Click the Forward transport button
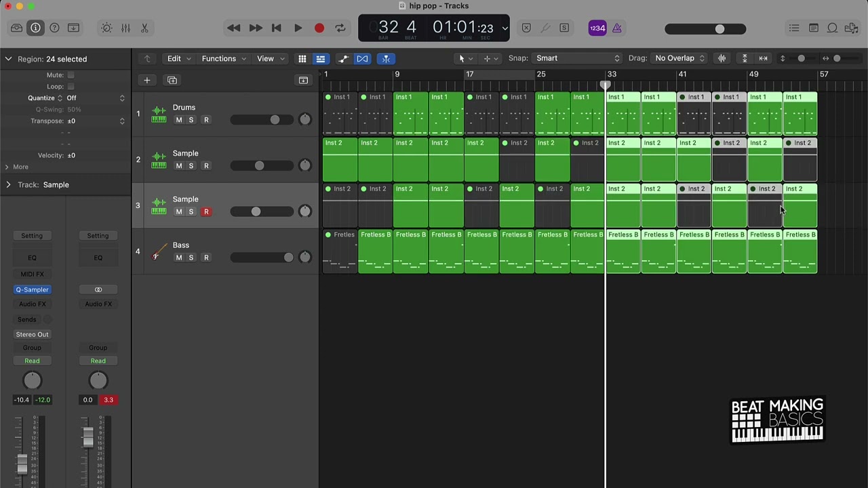Screen dimensions: 868x488 click(255, 28)
